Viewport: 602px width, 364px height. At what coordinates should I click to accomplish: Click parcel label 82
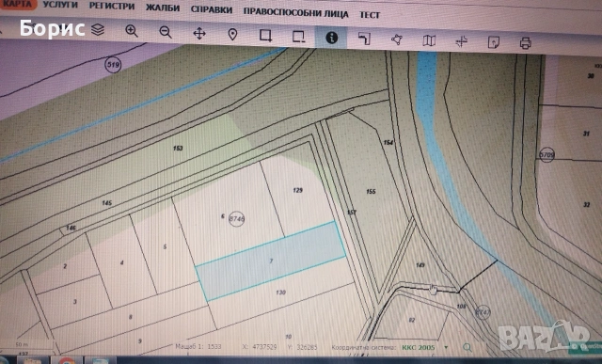(x=412, y=320)
